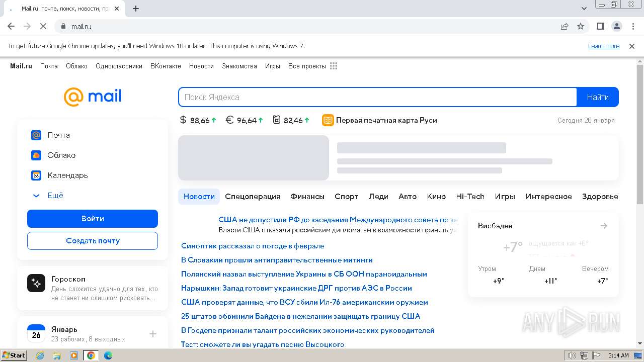Click ВКонтакте in top navigation
644x362 pixels.
pos(166,66)
